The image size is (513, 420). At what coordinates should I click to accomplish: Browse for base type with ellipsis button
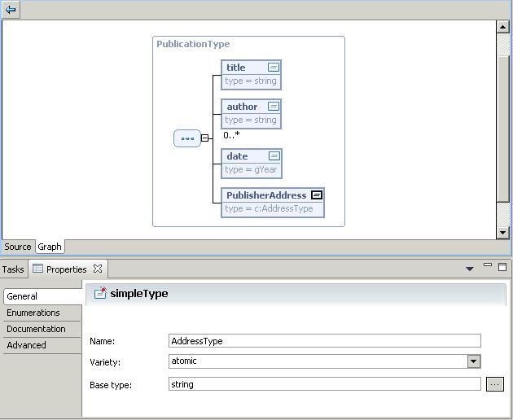click(494, 384)
